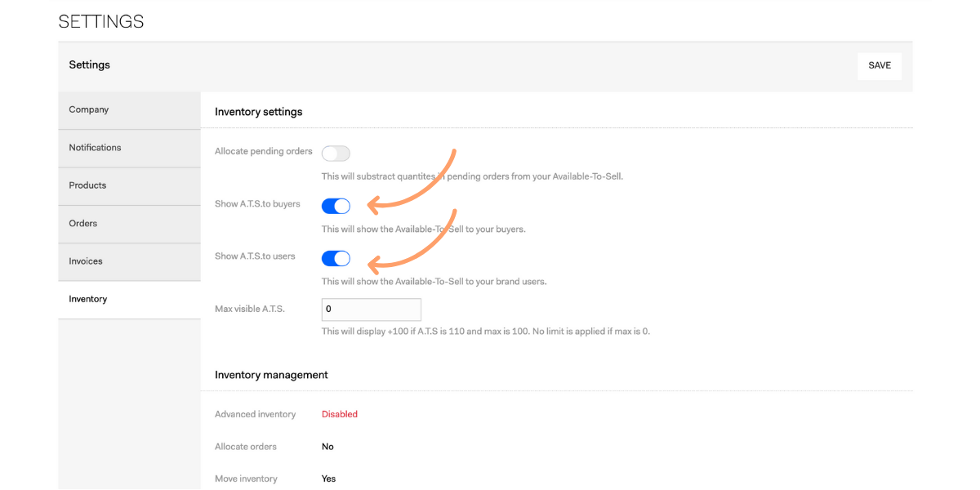Focus the Max visible A.T.S. input field

tap(372, 310)
